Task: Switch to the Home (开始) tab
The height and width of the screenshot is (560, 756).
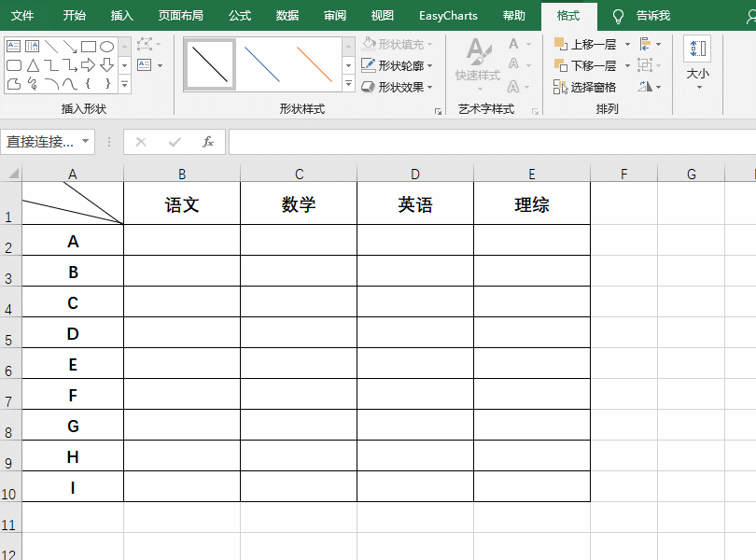Action: [75, 16]
